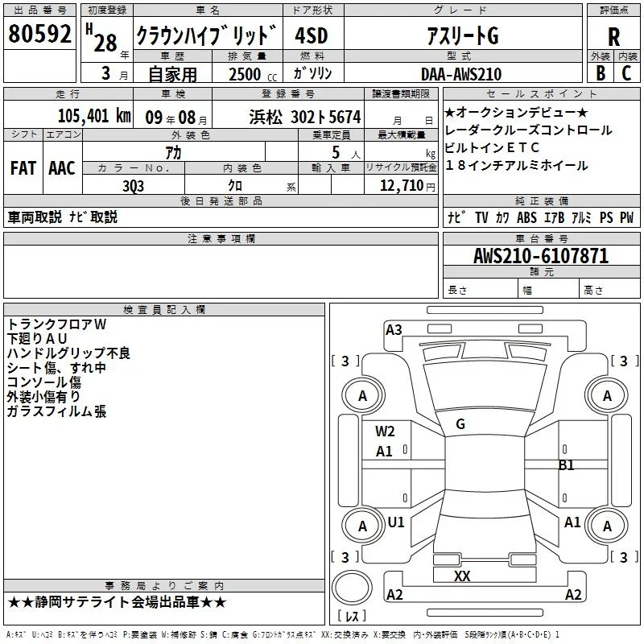Image resolution: width=644 pixels, height=644 pixels.
Task: Click the front-right tire A marker
Action: tap(607, 395)
